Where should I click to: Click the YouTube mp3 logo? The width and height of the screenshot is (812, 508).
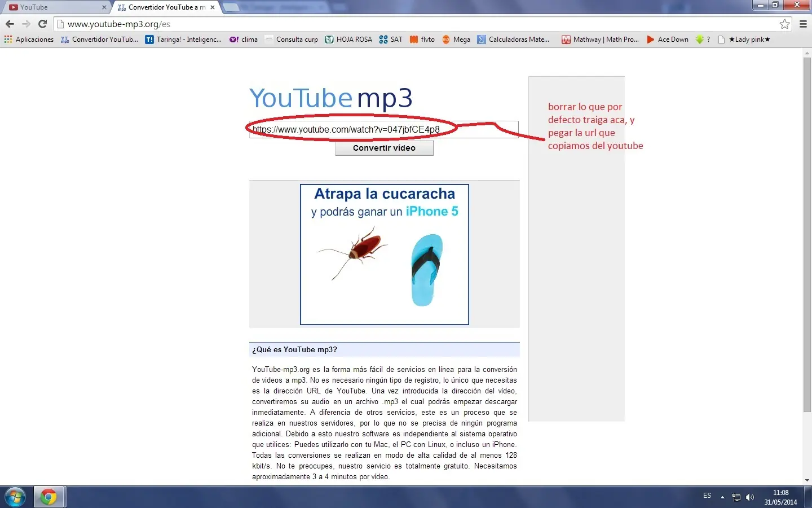[331, 98]
